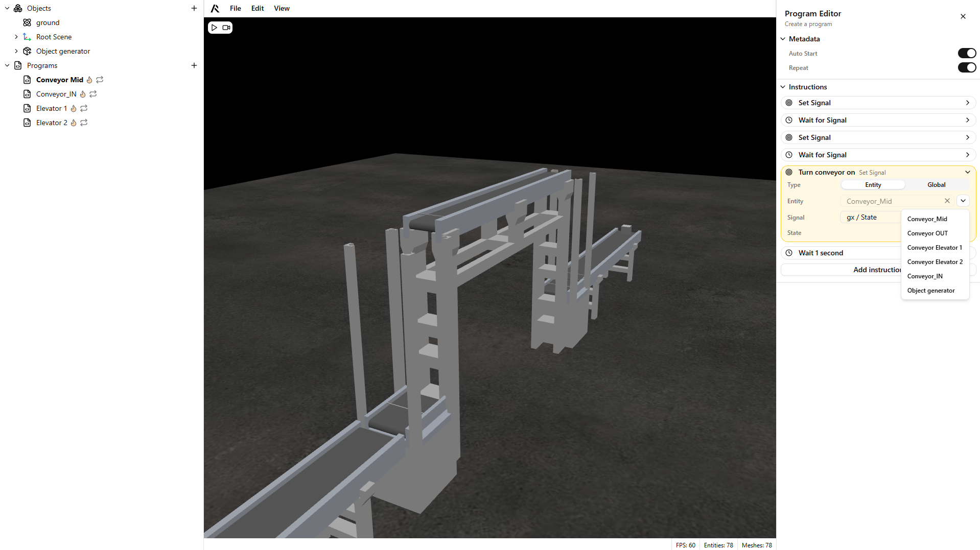Viewport: 980px width, 550px height.
Task: Close the Program Editor panel
Action: pos(963,16)
